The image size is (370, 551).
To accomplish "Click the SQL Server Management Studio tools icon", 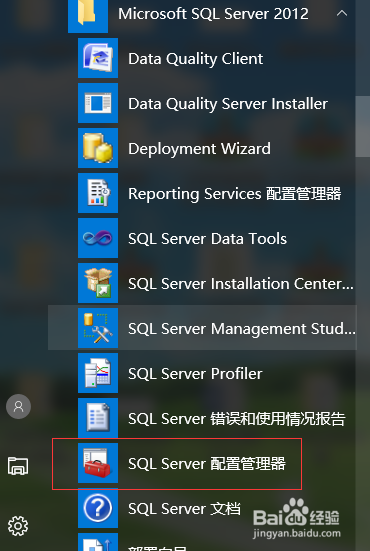I will 98,328.
